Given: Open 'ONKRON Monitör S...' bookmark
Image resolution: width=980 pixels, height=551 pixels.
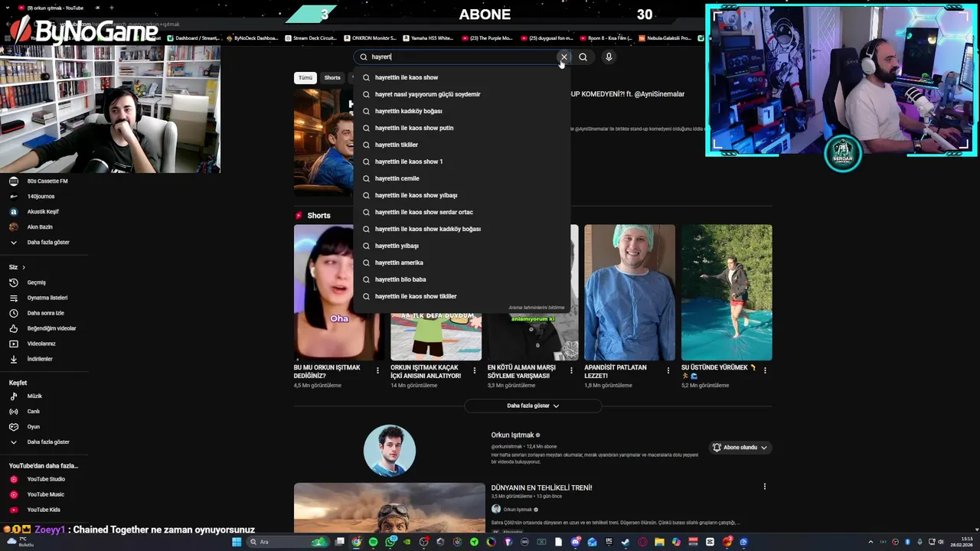Looking at the screenshot, I should pos(370,37).
